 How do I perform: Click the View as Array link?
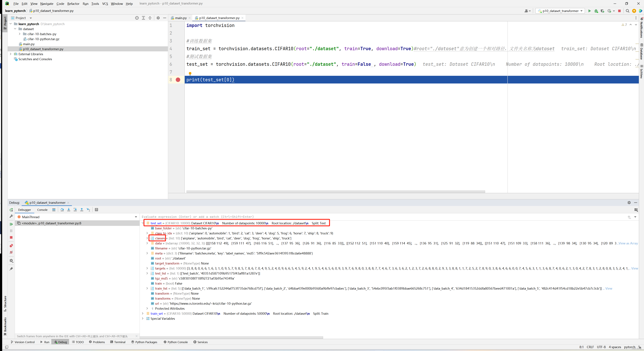pyautogui.click(x=628, y=243)
